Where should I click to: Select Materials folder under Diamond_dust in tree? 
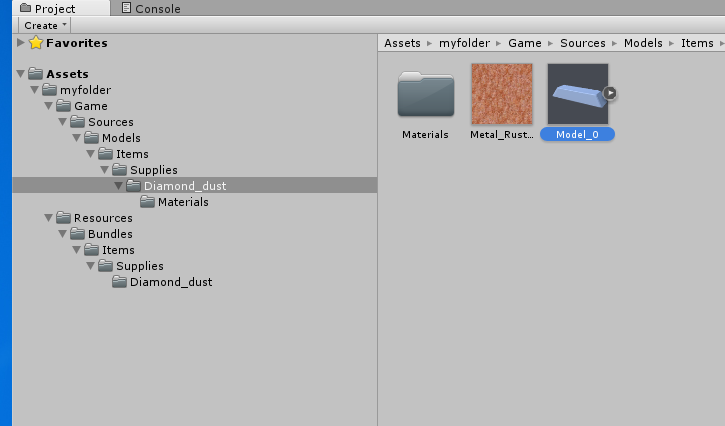tap(183, 202)
